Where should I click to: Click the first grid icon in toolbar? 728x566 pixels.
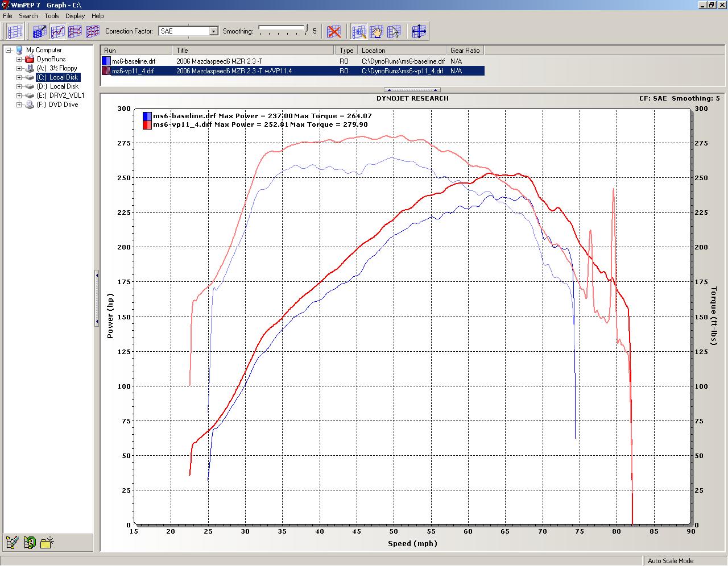pyautogui.click(x=15, y=31)
